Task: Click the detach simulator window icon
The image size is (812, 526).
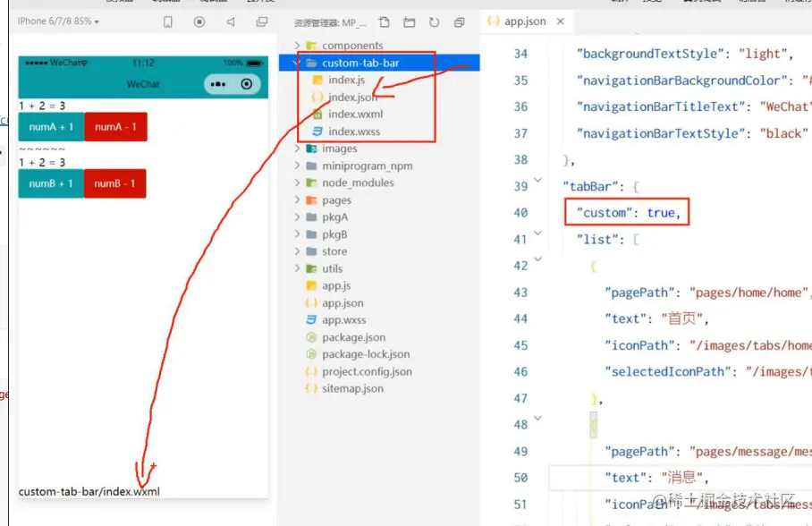Action: pyautogui.click(x=262, y=21)
